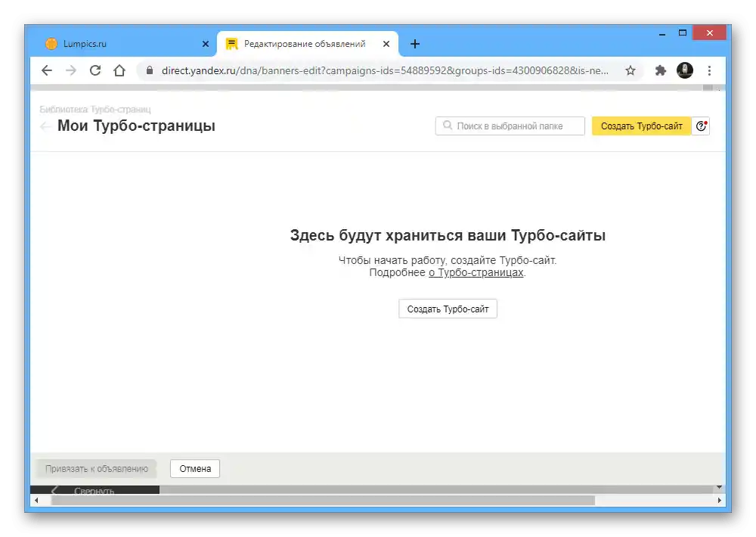Close the browser window
The width and height of the screenshot is (756, 537).
tap(709, 33)
